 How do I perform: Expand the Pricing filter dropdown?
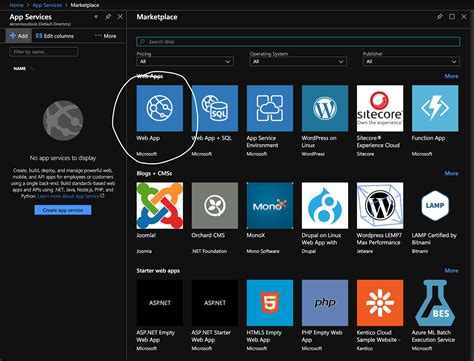(185, 62)
